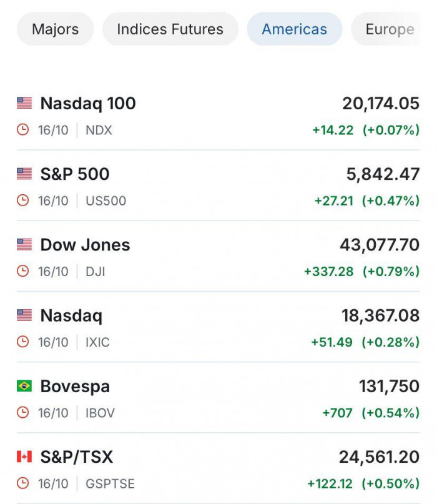Open the Europe tab
Viewport: 437px width, 504px height.
tap(386, 29)
